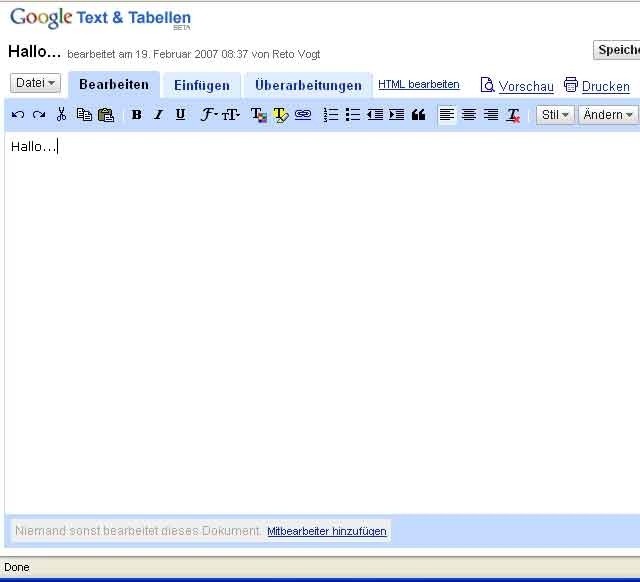Click the Drucken printer icon
640x582 pixels.
click(571, 84)
